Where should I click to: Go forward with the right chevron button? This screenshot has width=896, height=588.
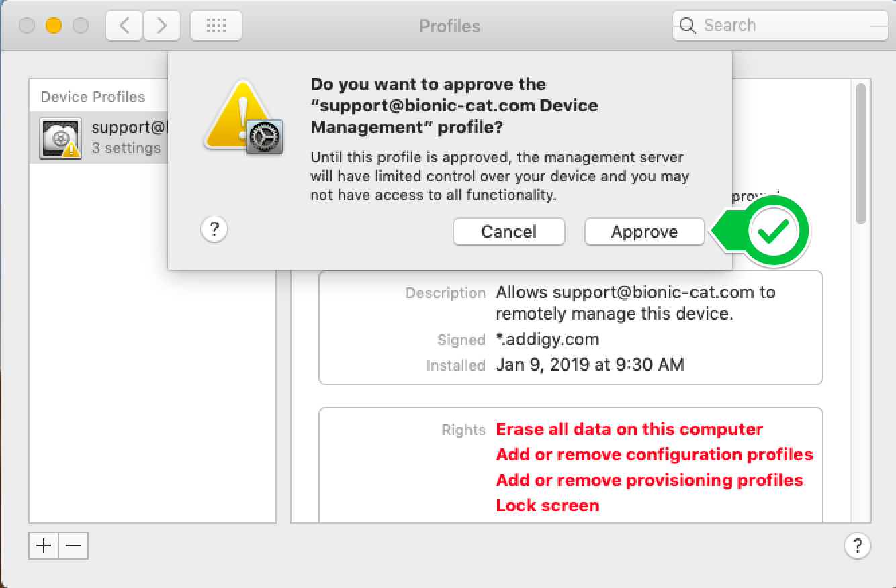pyautogui.click(x=161, y=26)
